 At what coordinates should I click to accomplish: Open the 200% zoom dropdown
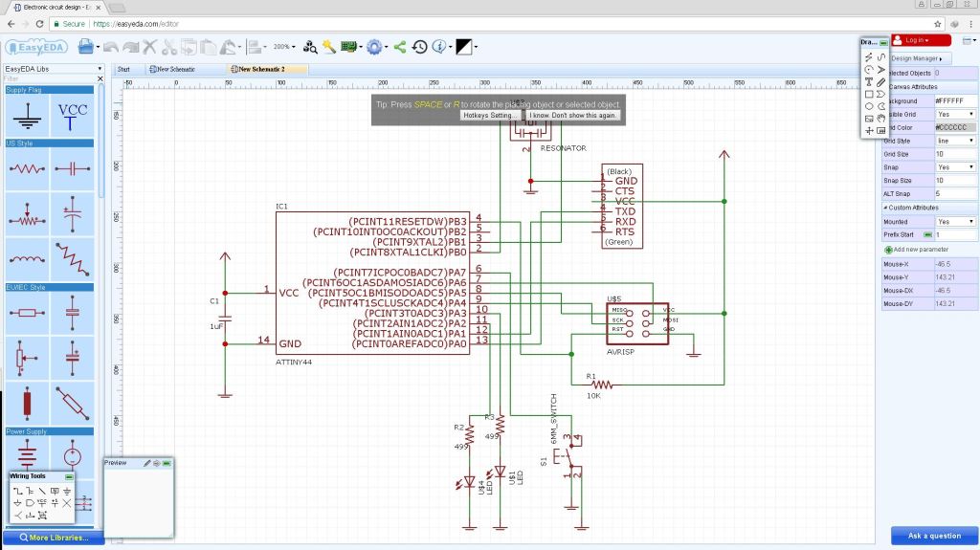tap(284, 47)
